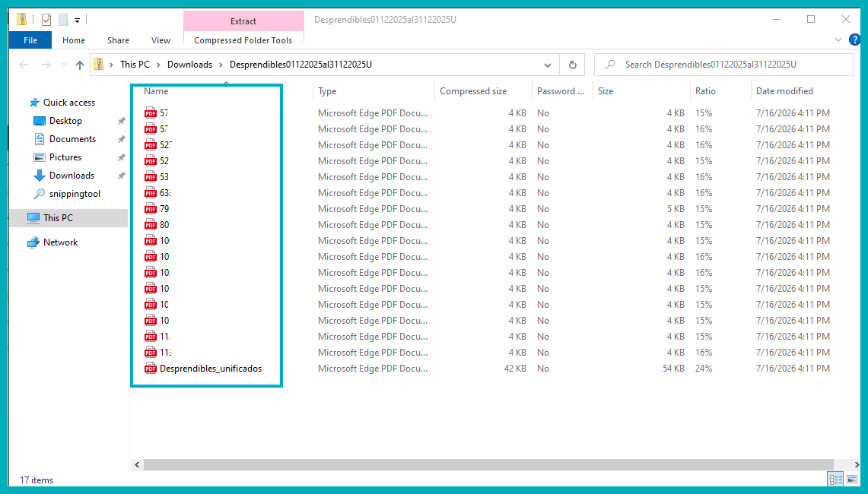
Task: Refresh the folder view
Action: point(572,65)
